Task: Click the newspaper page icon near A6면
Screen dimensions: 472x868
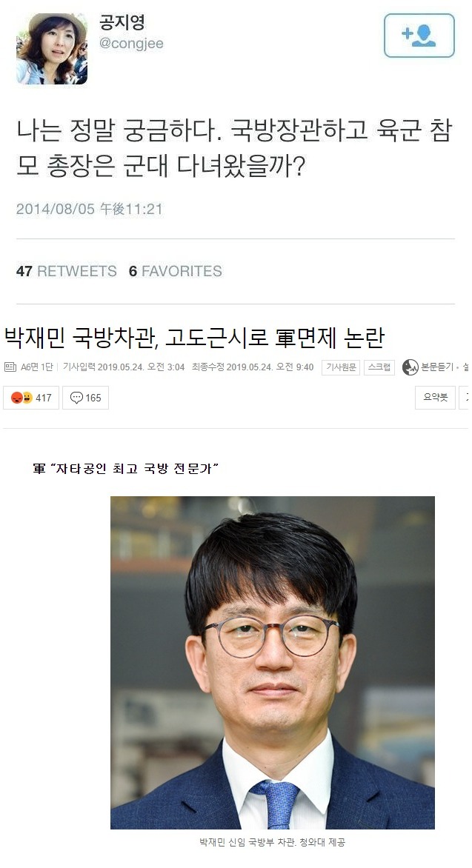Action: 10,367
